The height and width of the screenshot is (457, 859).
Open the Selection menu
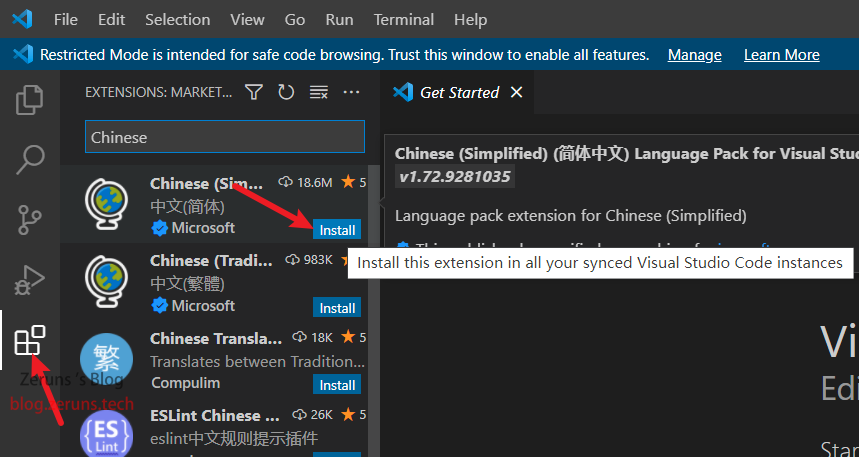click(177, 19)
